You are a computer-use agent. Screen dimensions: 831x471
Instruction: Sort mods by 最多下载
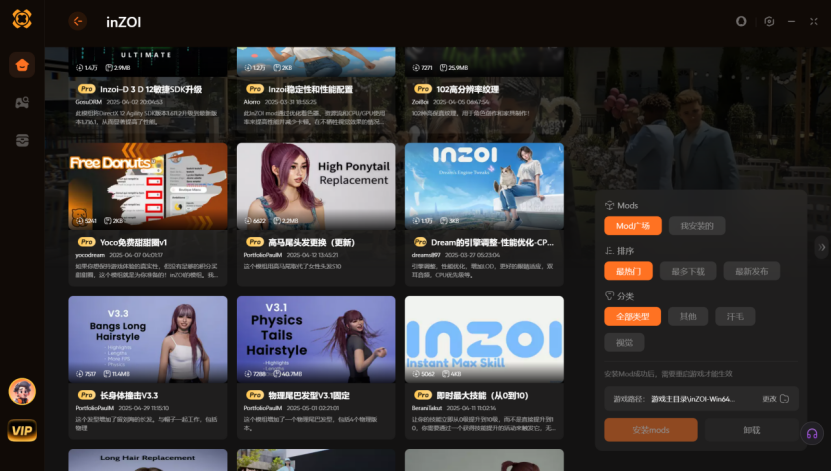coord(688,271)
